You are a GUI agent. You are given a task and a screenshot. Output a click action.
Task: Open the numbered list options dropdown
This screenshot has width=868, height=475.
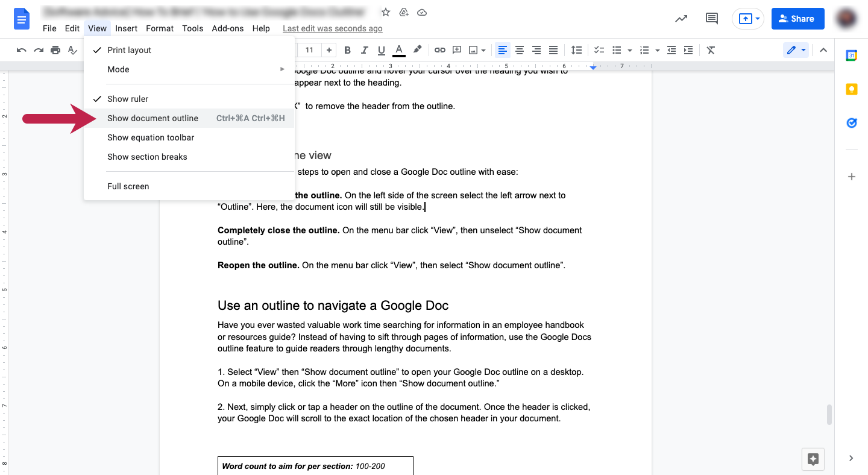point(656,50)
